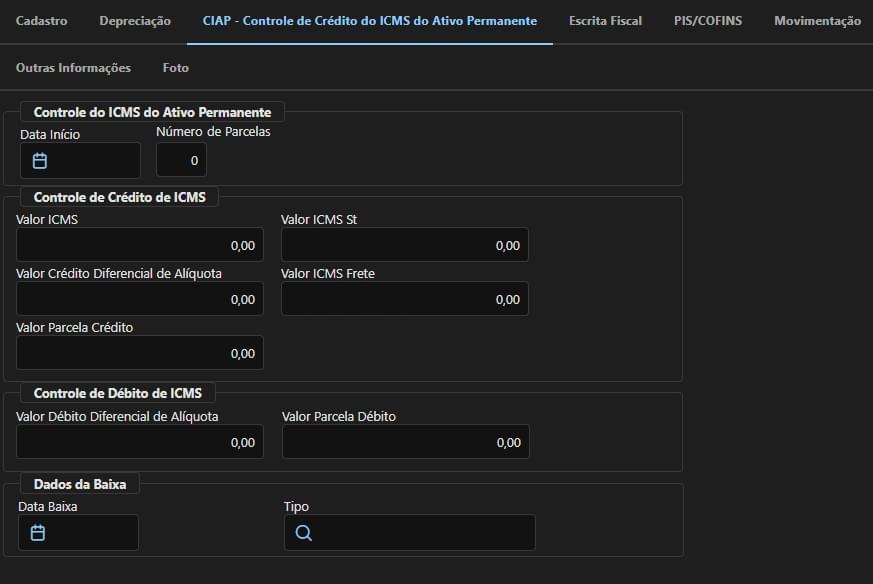This screenshot has height=584, width=873.
Task: Click the search magnifier in Tipo field
Action: [303, 533]
